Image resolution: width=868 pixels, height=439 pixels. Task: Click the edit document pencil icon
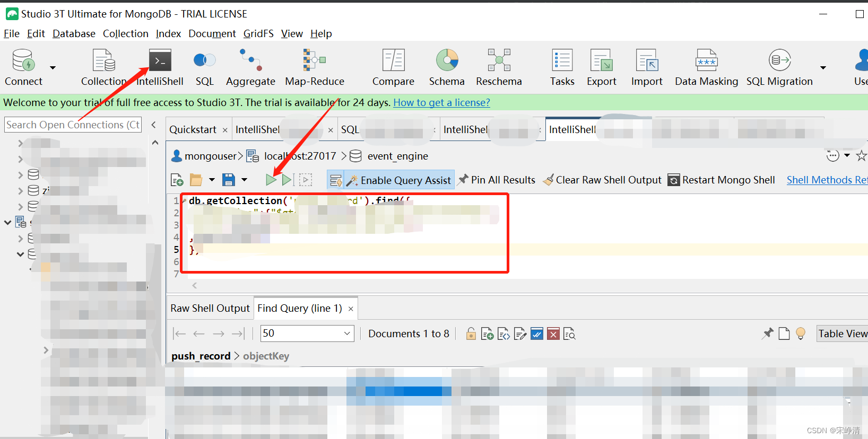[520, 333]
